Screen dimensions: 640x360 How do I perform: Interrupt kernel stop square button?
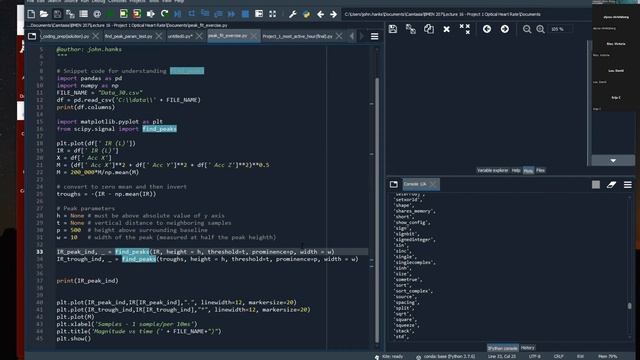[x=596, y=185]
